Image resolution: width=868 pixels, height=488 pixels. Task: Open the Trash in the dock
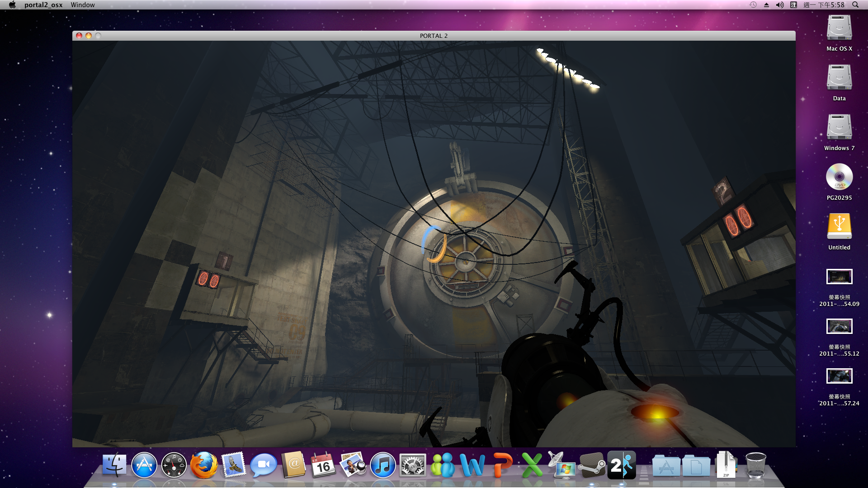click(x=755, y=465)
